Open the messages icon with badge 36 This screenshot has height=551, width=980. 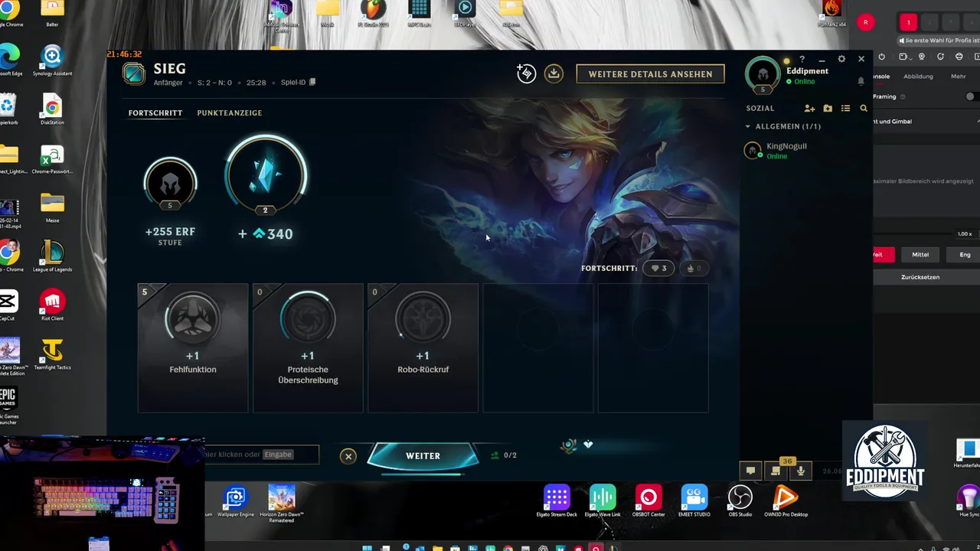[x=776, y=471]
